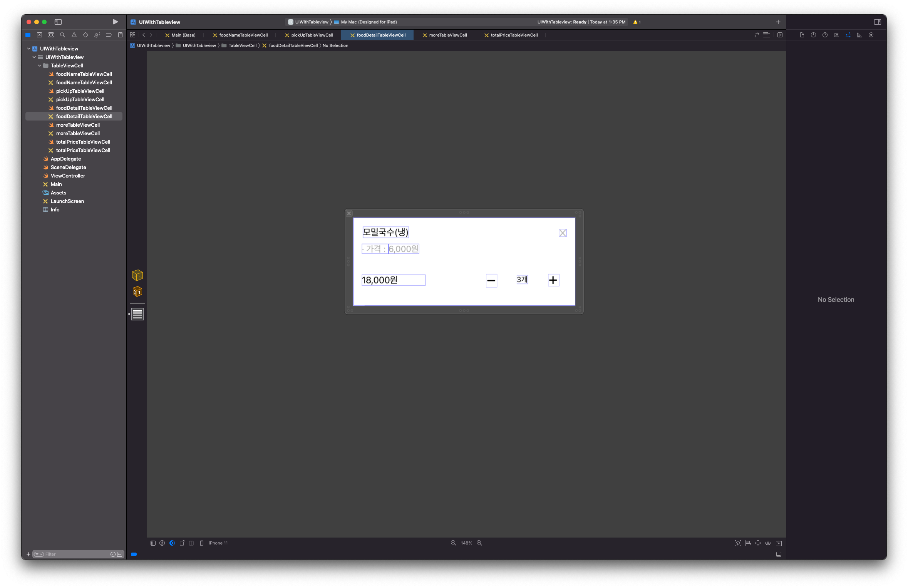Viewport: 908px width, 588px height.
Task: Collapse the root UIWithTableview project
Action: (29, 49)
